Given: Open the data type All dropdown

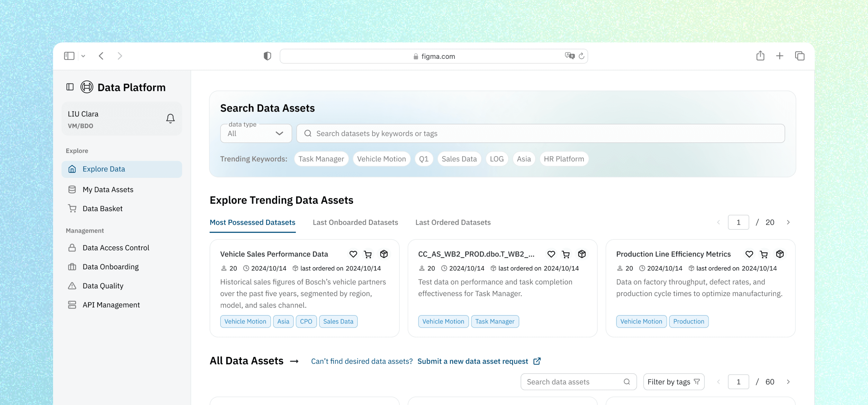Looking at the screenshot, I should [256, 133].
